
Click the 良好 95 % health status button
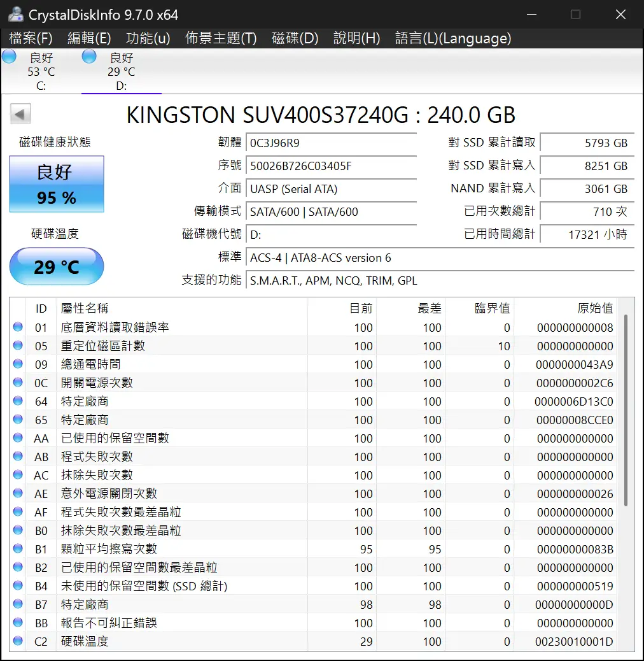(x=57, y=184)
